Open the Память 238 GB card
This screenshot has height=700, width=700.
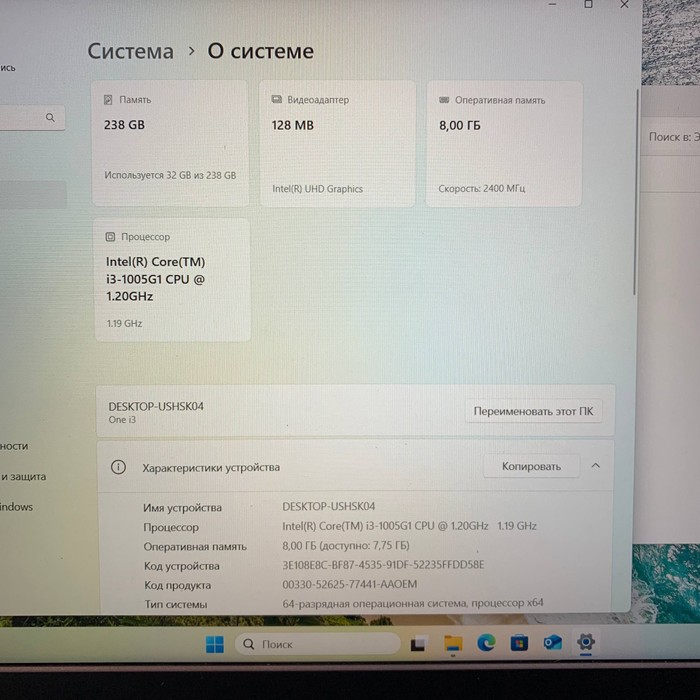point(170,143)
